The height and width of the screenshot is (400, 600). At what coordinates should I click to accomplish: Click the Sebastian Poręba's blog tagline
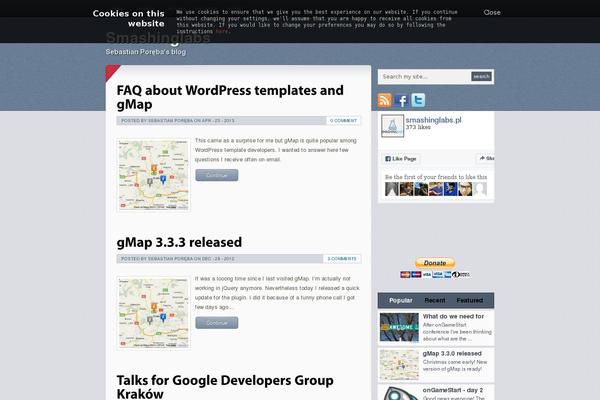point(146,52)
